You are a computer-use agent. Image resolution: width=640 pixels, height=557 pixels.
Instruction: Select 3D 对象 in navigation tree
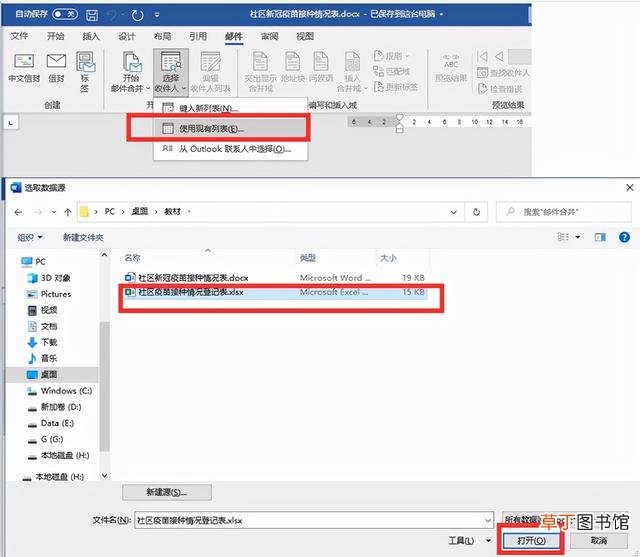click(x=49, y=278)
